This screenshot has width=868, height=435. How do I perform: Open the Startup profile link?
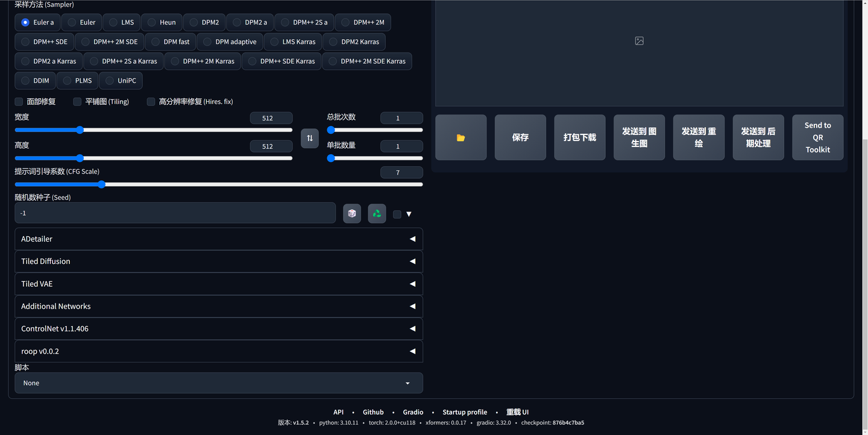[465, 412]
